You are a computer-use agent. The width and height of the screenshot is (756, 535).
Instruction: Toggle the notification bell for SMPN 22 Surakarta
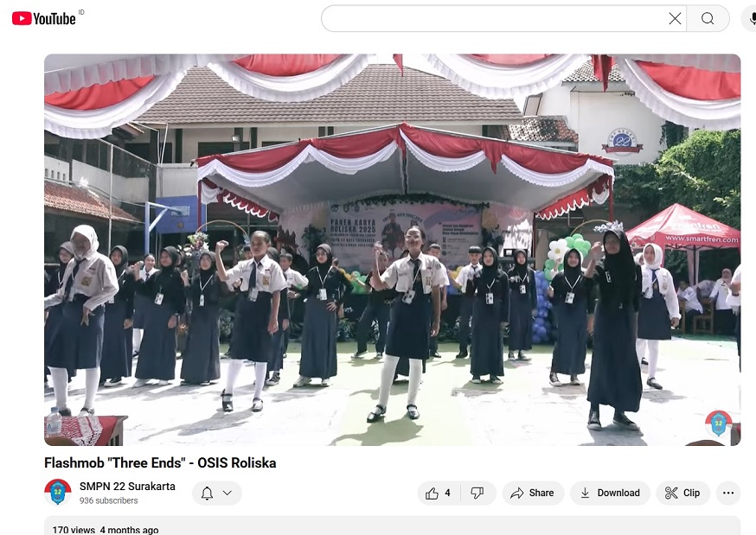click(x=207, y=494)
